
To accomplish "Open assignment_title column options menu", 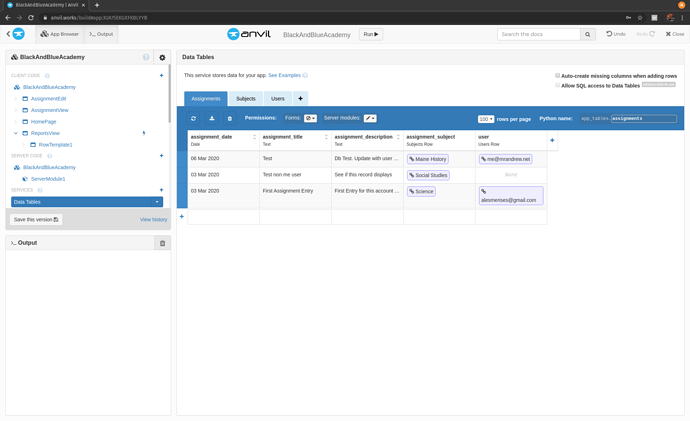I will [x=326, y=137].
